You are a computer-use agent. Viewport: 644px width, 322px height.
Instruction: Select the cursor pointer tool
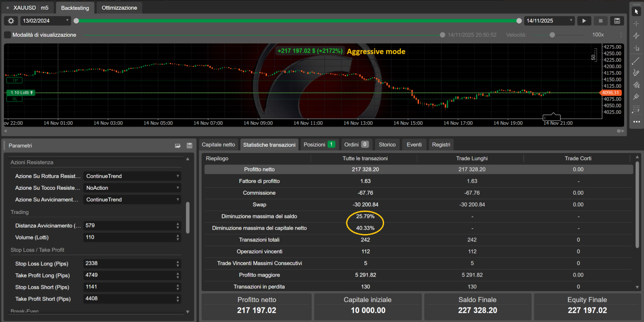[x=636, y=11]
